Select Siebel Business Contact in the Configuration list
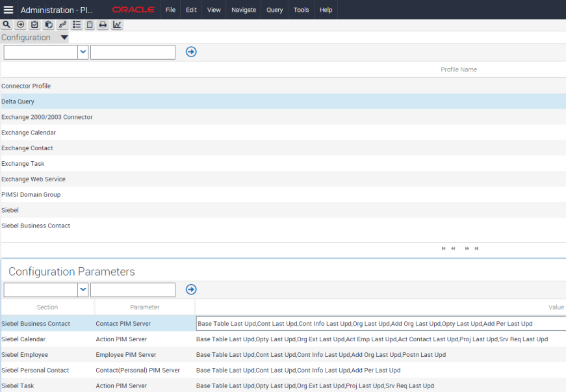 [283, 226]
